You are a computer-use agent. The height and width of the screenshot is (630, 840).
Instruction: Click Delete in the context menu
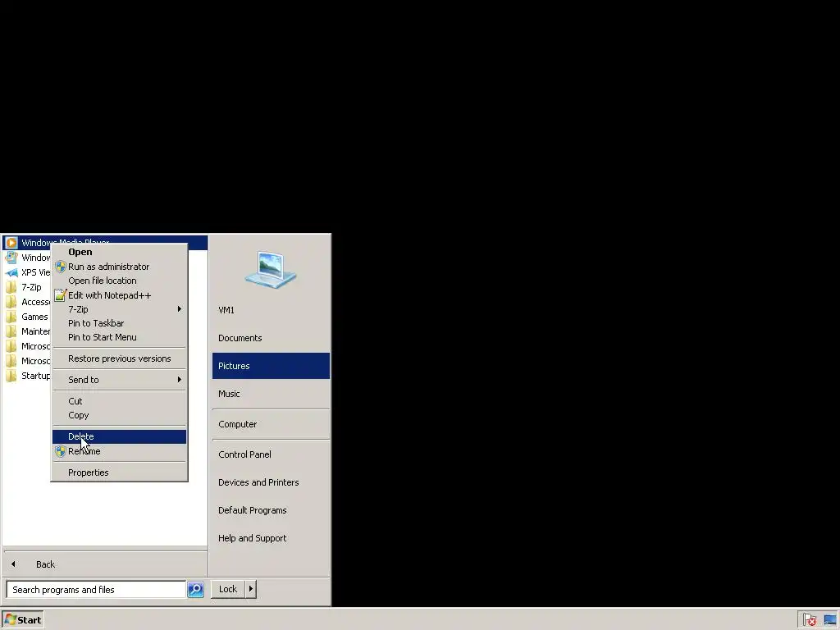pos(119,436)
